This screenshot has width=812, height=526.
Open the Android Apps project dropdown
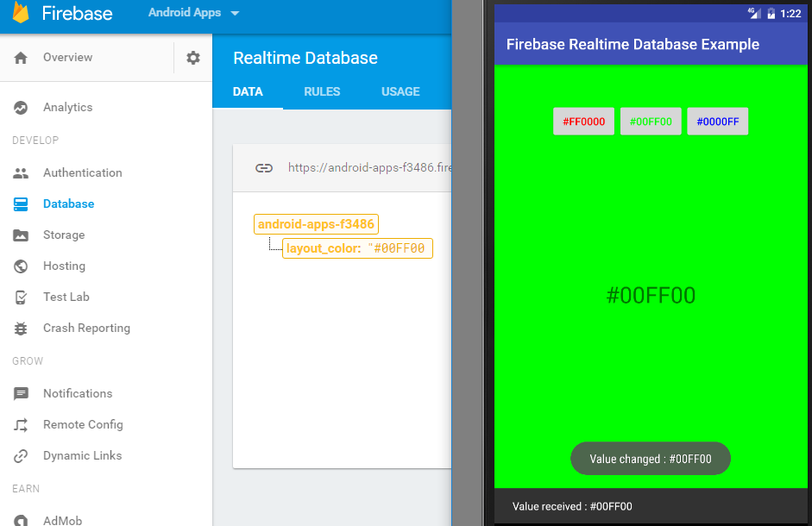tap(193, 12)
